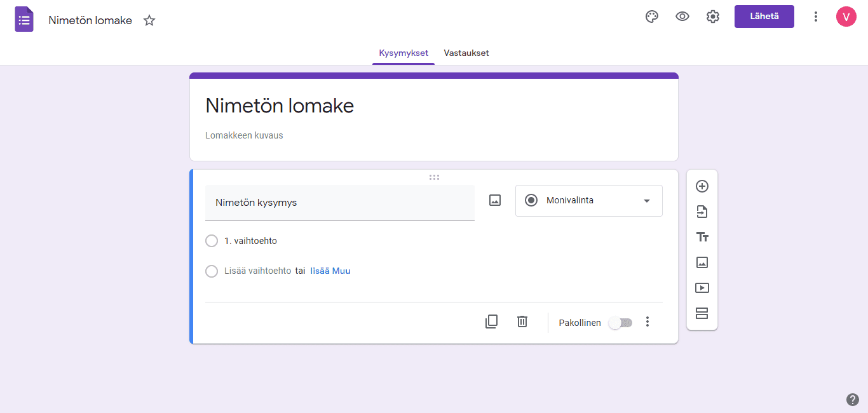868x413 pixels.
Task: Preview the form with the eye icon
Action: [x=682, y=17]
